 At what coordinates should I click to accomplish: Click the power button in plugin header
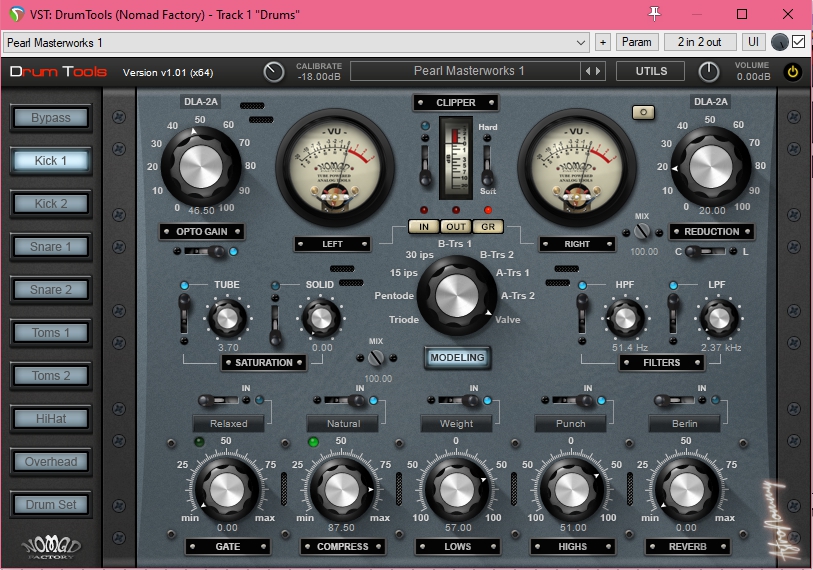click(793, 72)
